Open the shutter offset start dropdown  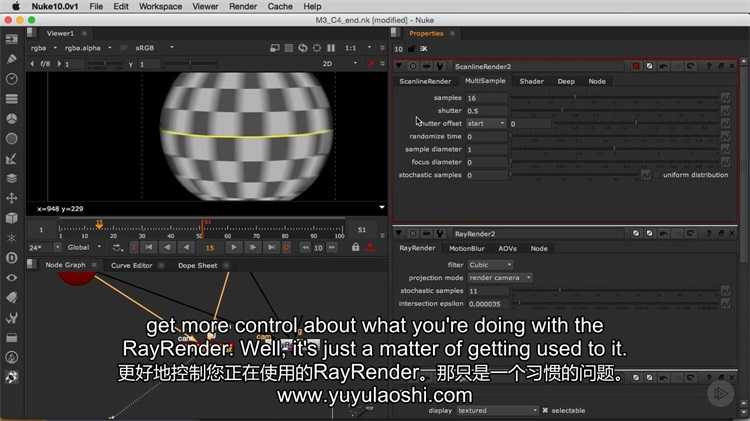pos(486,123)
